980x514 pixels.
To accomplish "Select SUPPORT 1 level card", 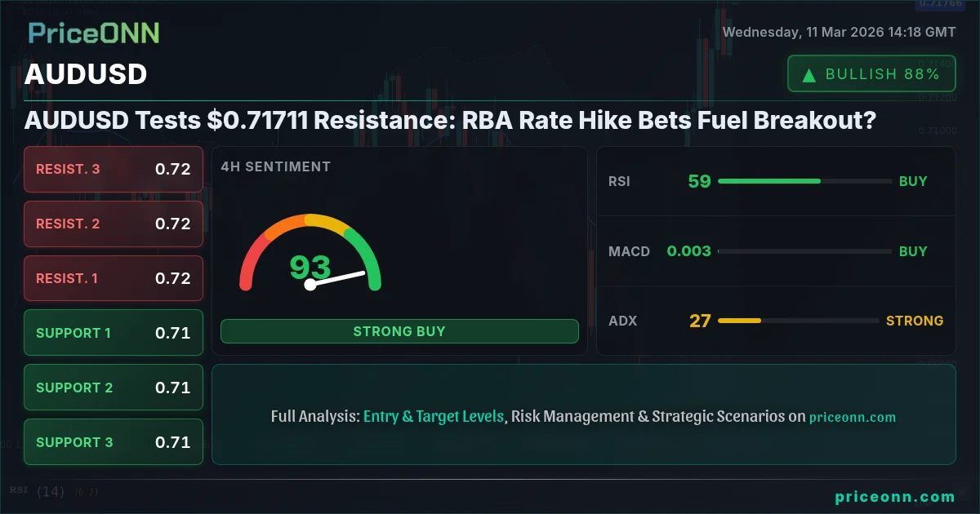I will coord(114,333).
